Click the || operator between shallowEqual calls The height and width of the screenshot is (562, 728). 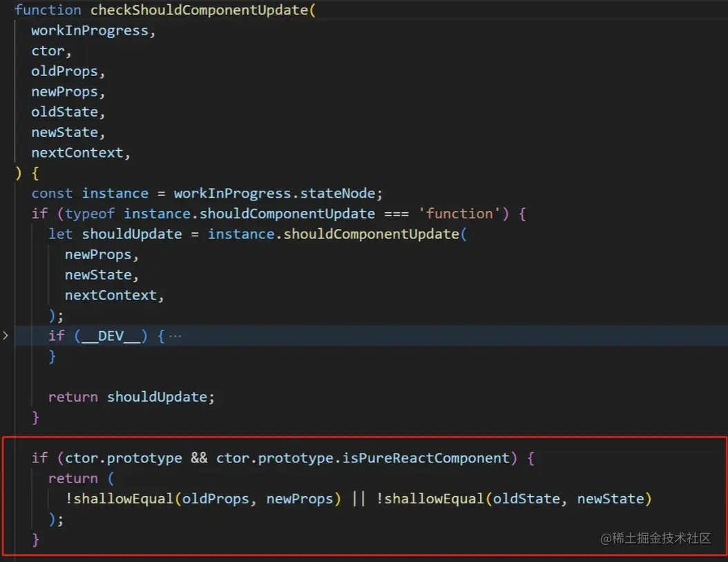click(358, 499)
